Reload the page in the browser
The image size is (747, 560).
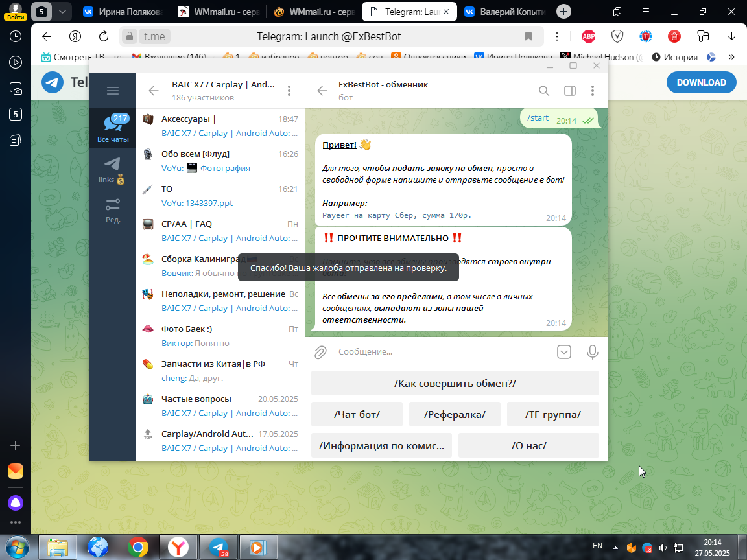coord(103,37)
